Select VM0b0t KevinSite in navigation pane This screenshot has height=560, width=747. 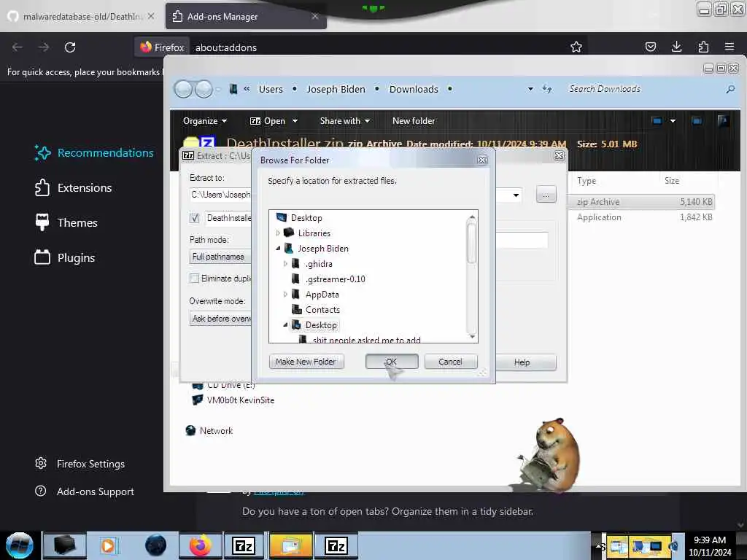tap(233, 400)
